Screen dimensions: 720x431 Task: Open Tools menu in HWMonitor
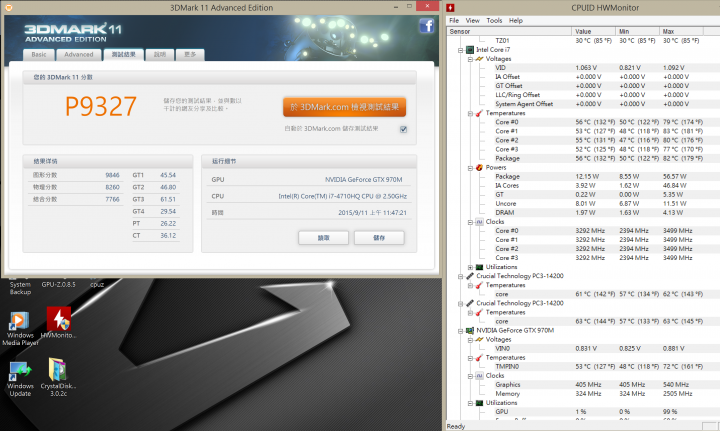coord(494,20)
